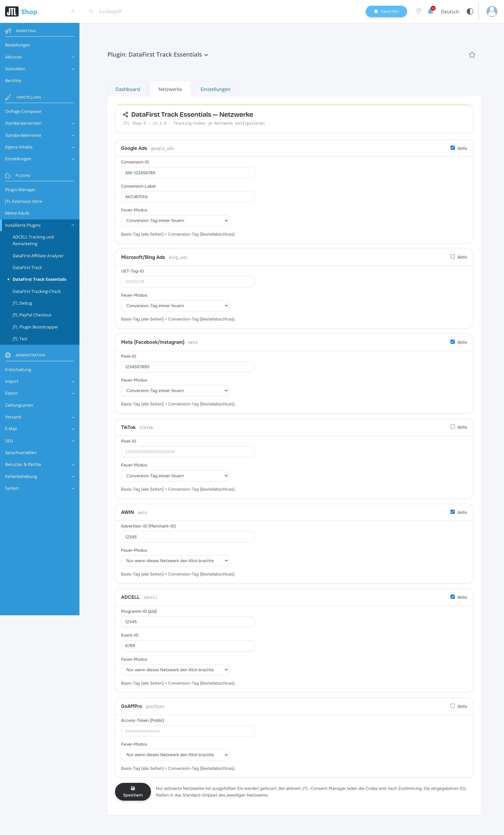Open the user profile avatar menu
504x835 pixels.
492,11
